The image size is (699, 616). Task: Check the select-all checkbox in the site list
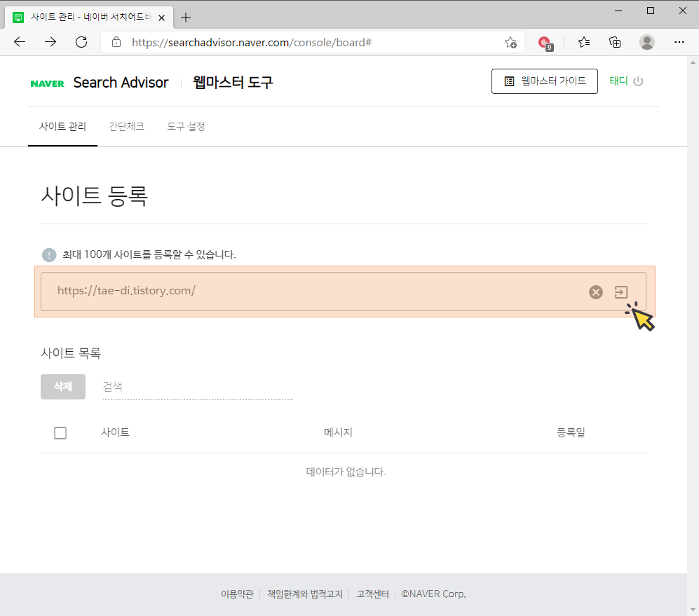pyautogui.click(x=60, y=432)
